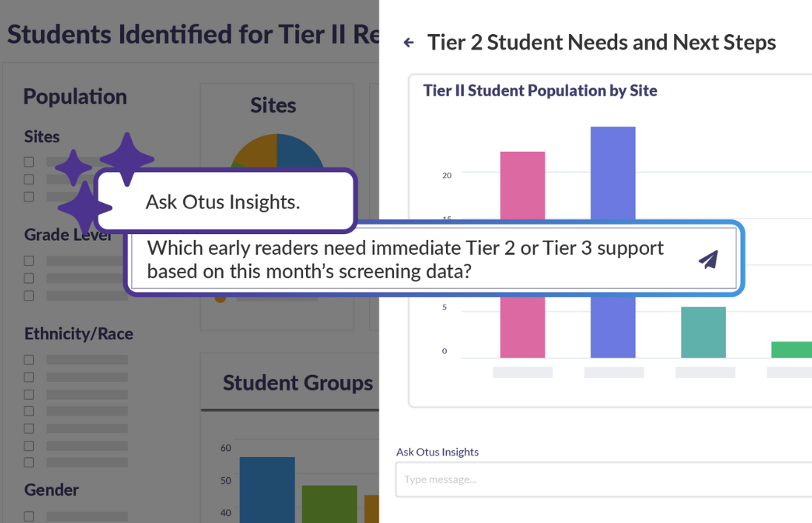
Task: Click the back arrow beside Tier 2 title
Action: [408, 43]
